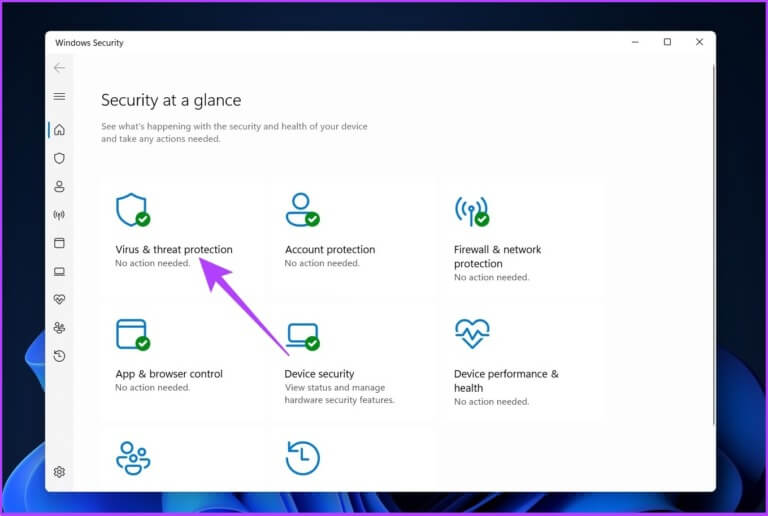This screenshot has height=516, width=768.
Task: Click 'View status and manage hardware security features' text
Action: point(339,394)
